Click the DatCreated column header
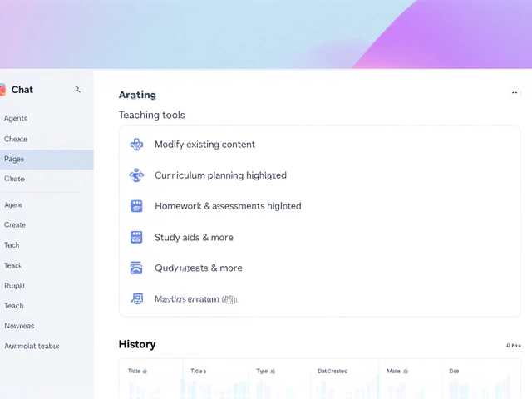532x399 pixels. [332, 372]
